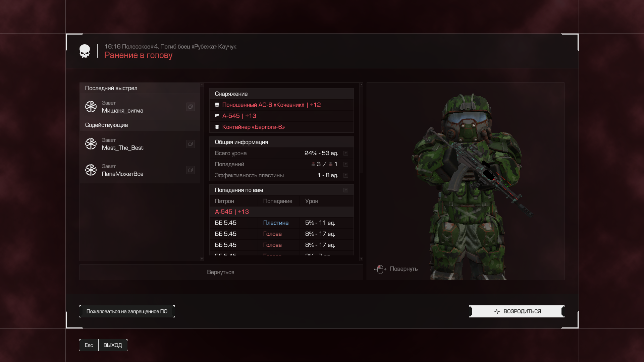Click Снаряжение section header

pyautogui.click(x=281, y=94)
